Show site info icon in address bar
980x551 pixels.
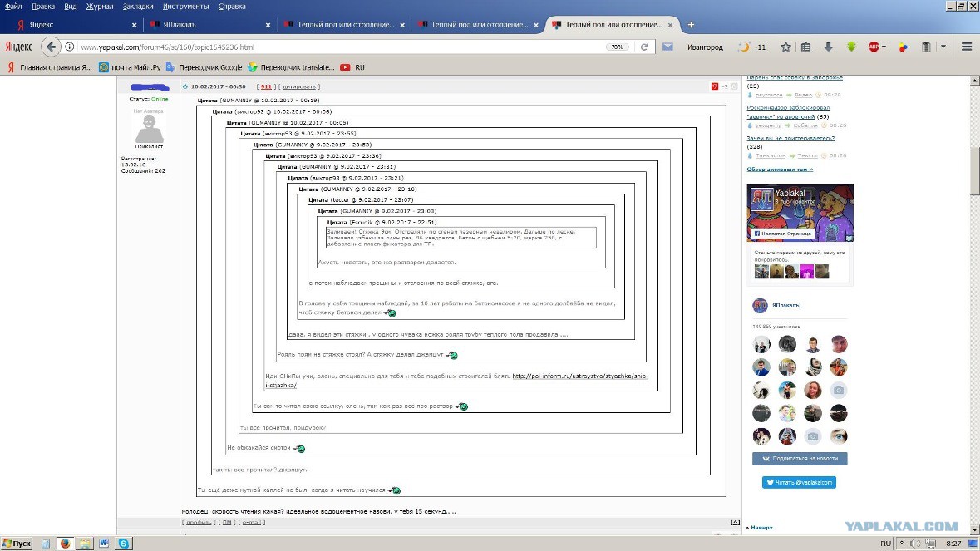point(69,47)
